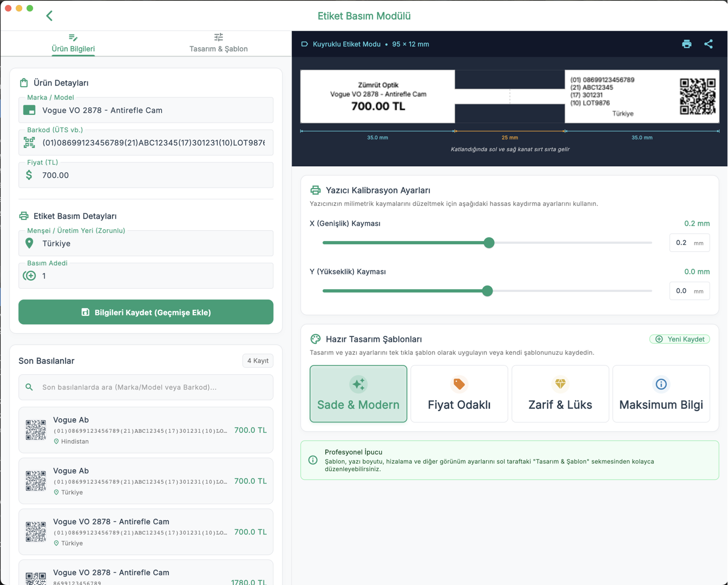Click the Y offset mm value field
728x585 pixels.
pos(690,291)
